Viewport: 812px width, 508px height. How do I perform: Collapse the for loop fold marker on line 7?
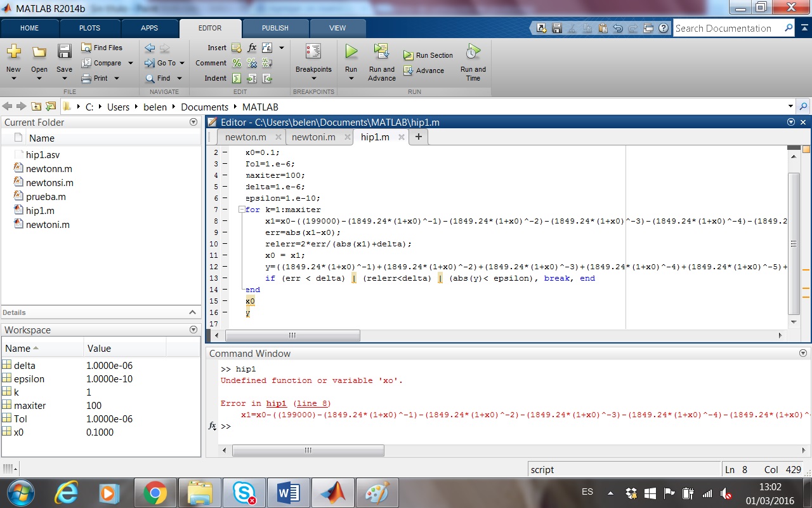pyautogui.click(x=241, y=210)
